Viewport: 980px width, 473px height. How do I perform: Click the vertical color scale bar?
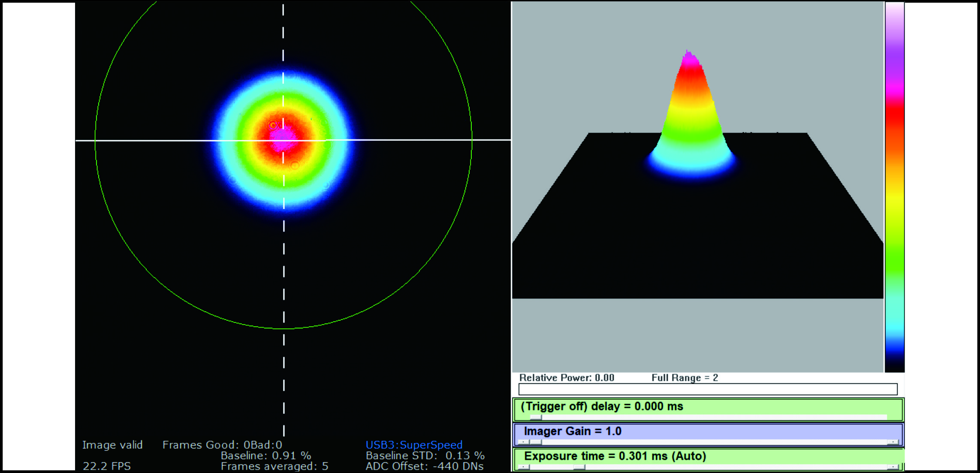pos(895,187)
